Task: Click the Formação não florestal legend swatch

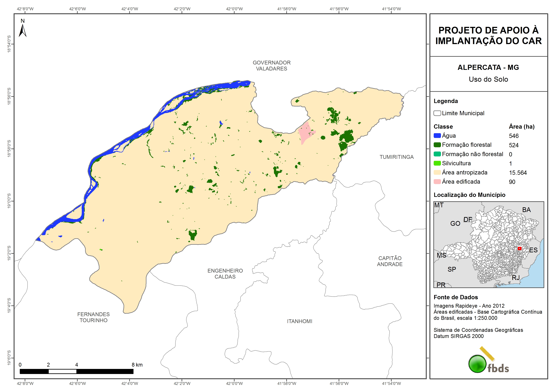Action: click(437, 154)
